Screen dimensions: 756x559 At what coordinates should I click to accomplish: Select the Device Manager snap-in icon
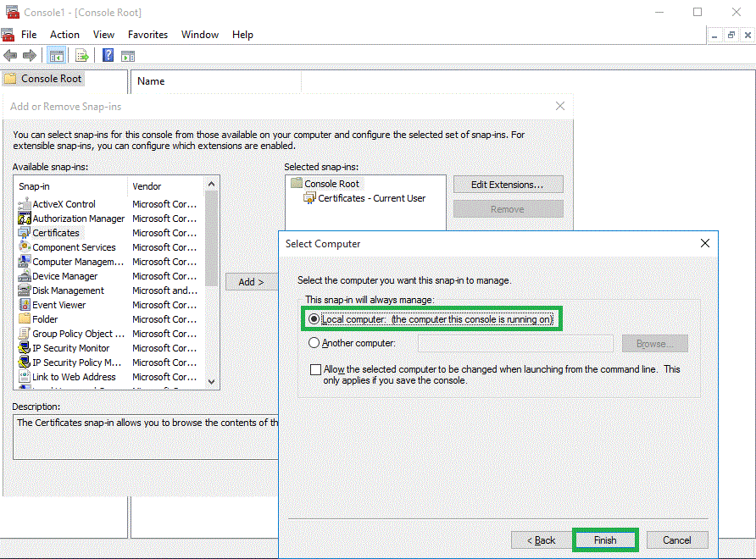tap(25, 276)
